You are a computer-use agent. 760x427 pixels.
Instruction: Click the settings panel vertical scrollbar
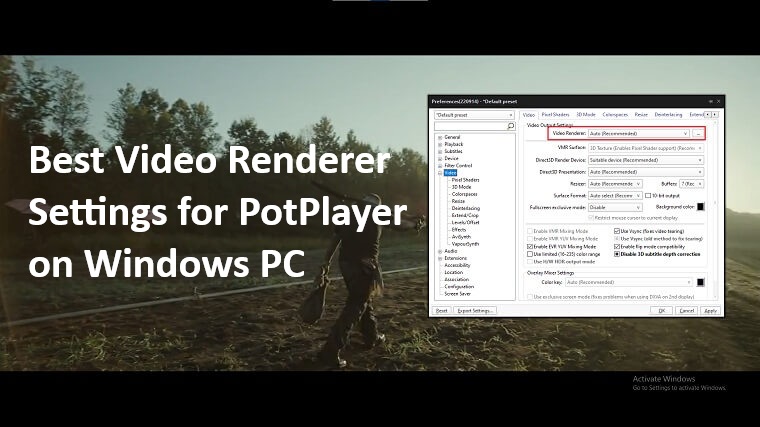coord(714,210)
